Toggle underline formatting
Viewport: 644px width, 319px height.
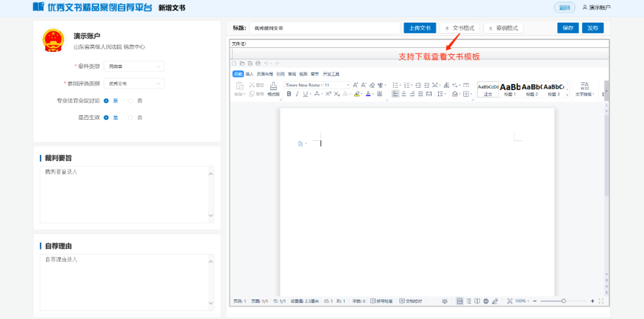click(x=305, y=94)
